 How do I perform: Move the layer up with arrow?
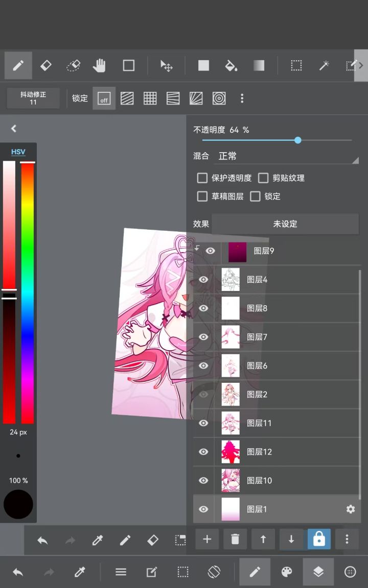pos(263,539)
